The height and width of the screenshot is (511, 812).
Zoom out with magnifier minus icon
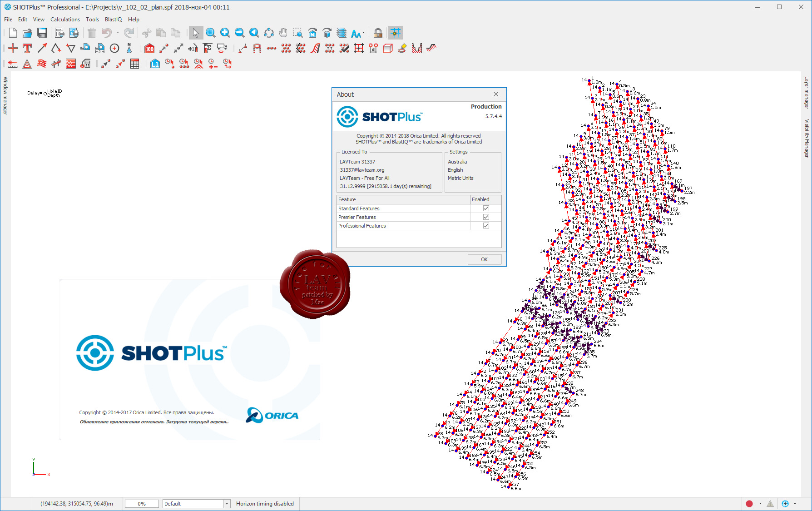point(239,33)
